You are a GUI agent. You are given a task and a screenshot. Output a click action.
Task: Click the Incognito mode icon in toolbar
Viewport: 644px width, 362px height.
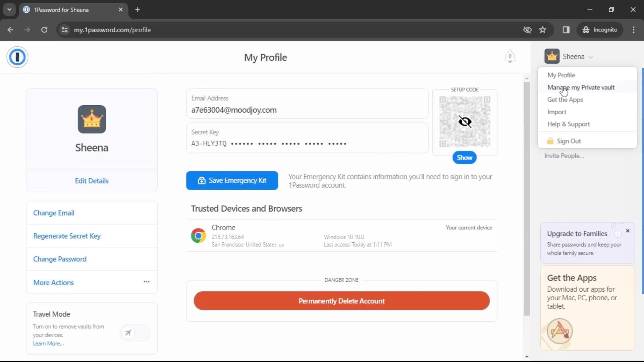point(586,29)
